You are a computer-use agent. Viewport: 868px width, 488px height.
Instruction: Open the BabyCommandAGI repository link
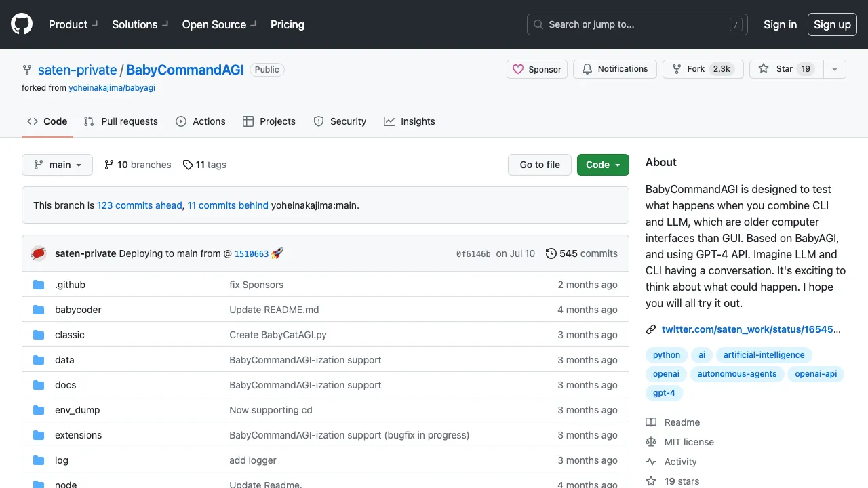point(185,70)
